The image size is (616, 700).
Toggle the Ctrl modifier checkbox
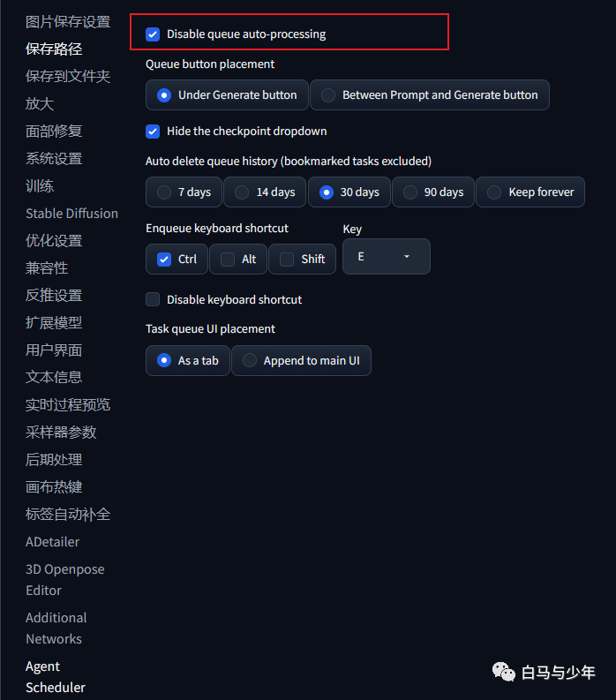pyautogui.click(x=164, y=260)
